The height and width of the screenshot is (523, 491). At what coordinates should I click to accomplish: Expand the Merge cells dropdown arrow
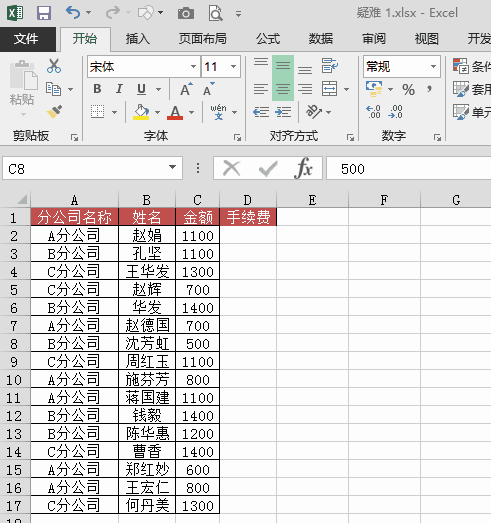click(x=347, y=89)
